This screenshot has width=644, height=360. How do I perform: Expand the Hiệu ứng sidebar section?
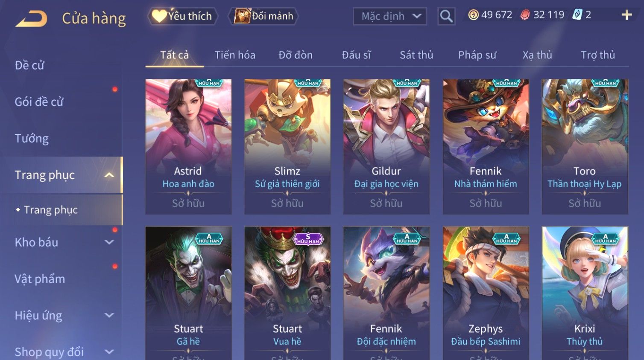coord(109,315)
